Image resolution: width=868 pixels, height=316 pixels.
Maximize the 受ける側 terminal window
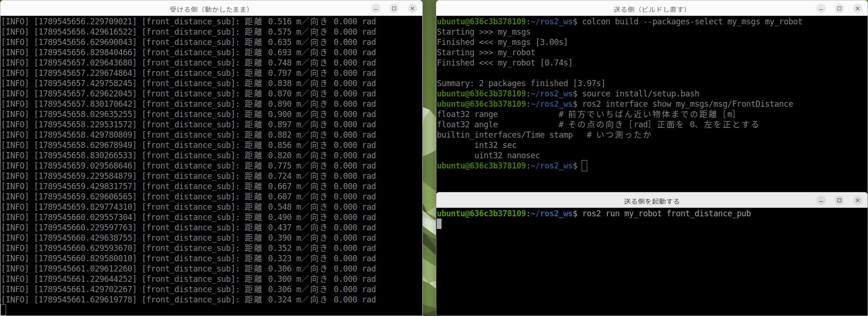[394, 8]
